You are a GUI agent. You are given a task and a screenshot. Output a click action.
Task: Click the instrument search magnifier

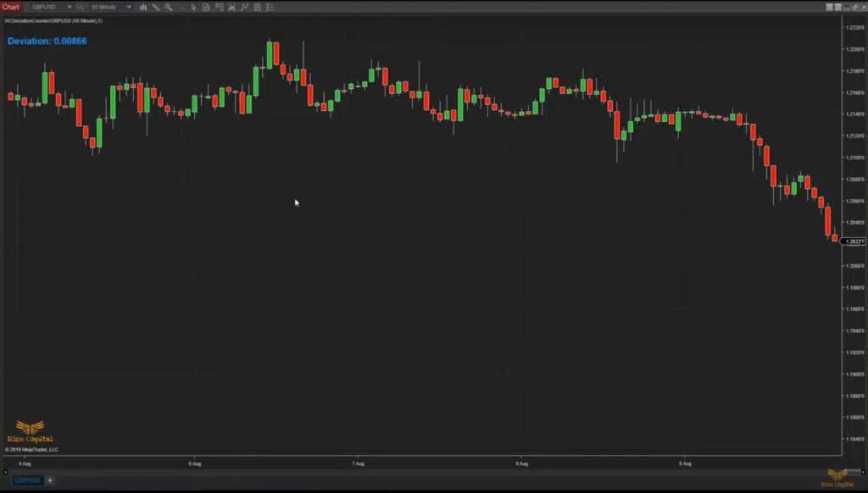[81, 7]
